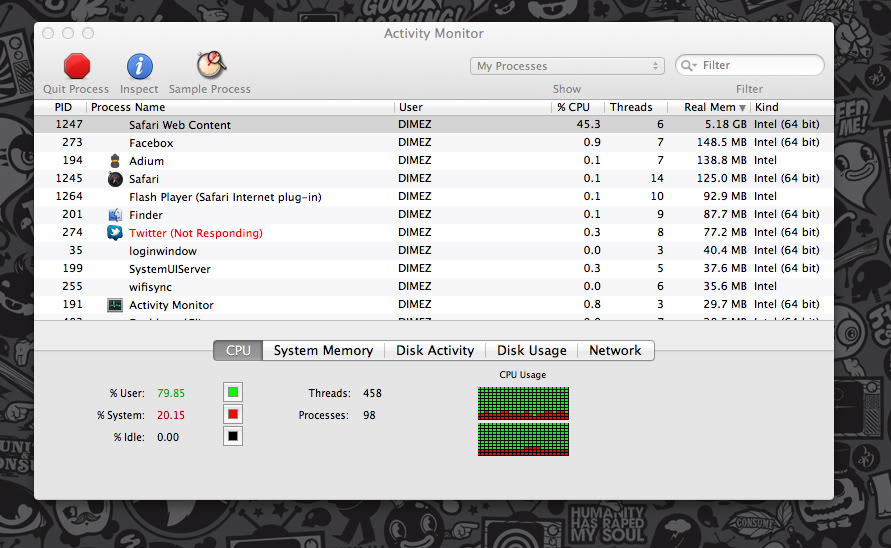Image resolution: width=891 pixels, height=548 pixels.
Task: Click the 5.18 GB real memory value
Action: (x=726, y=124)
